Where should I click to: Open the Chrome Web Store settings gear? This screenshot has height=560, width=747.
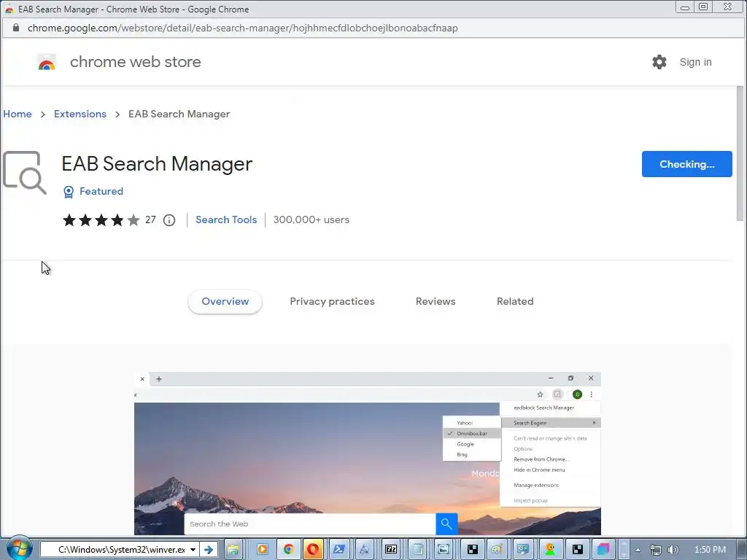tap(659, 62)
